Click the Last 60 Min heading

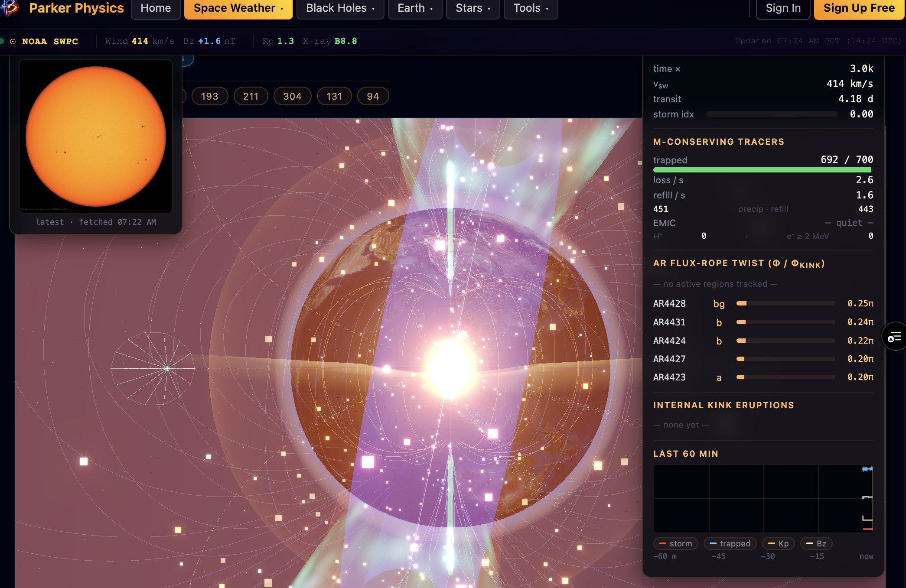[686, 454]
